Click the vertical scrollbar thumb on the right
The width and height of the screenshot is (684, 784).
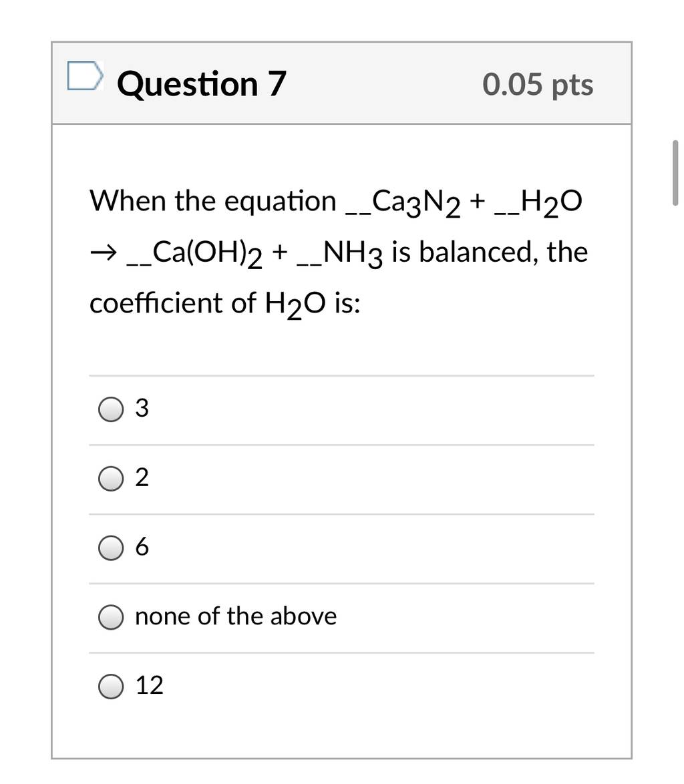(x=675, y=173)
